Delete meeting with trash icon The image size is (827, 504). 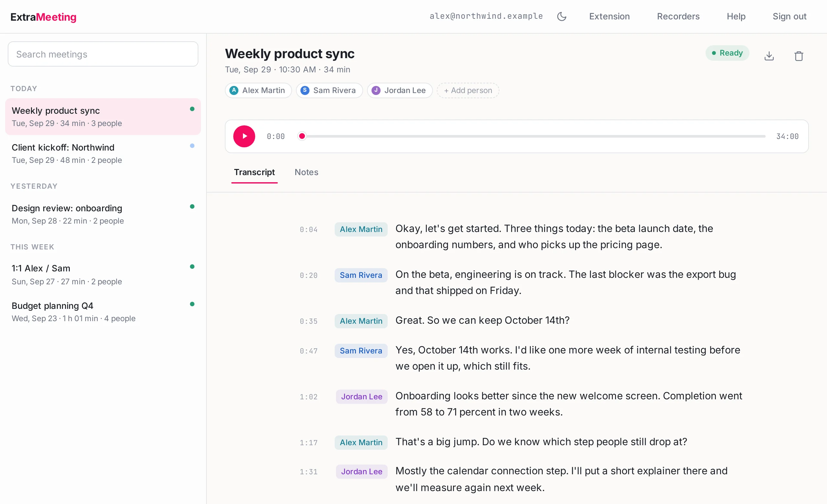[x=799, y=56]
